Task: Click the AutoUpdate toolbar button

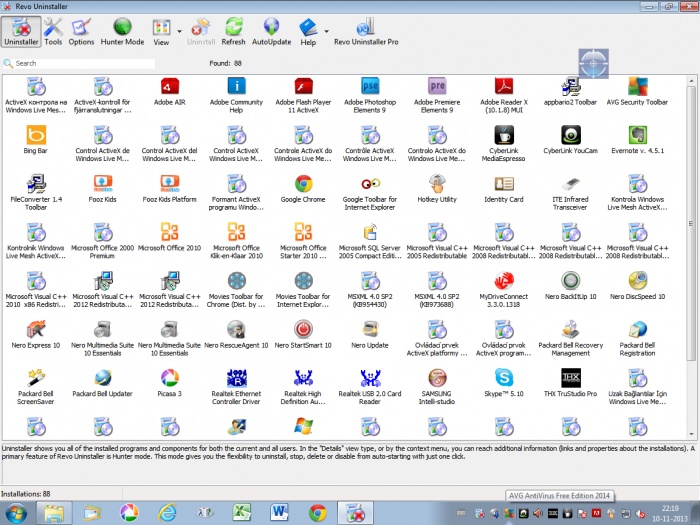Action: point(271,32)
